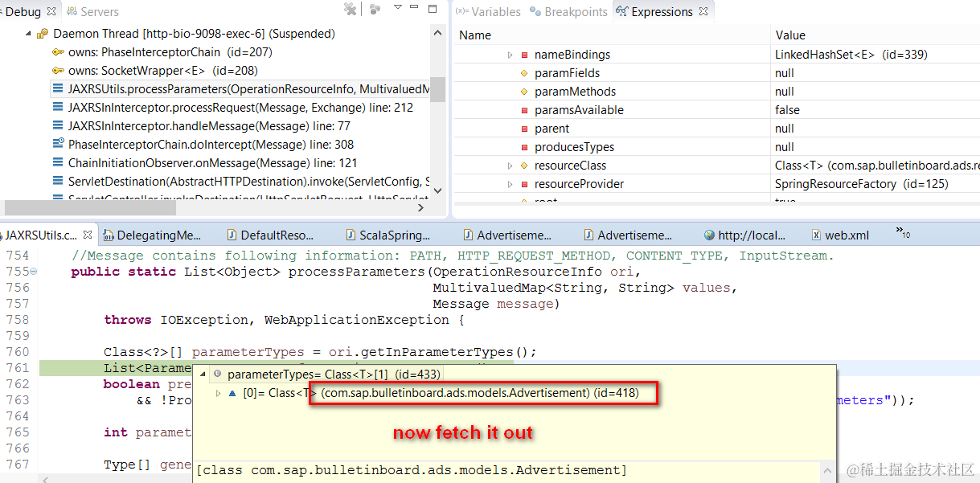The height and width of the screenshot is (483, 980).
Task: Close the Expressions view tab
Action: (703, 11)
